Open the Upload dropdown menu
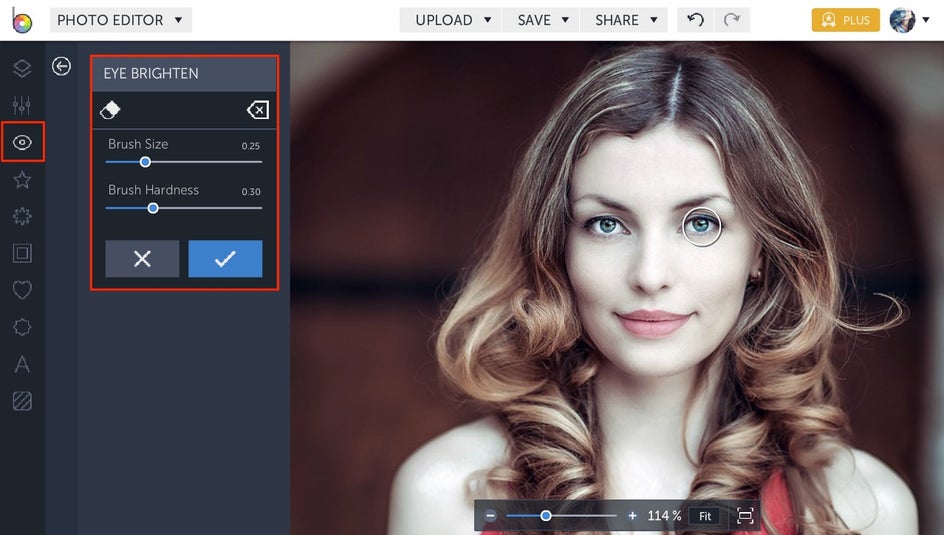This screenshot has height=535, width=944. click(x=450, y=20)
